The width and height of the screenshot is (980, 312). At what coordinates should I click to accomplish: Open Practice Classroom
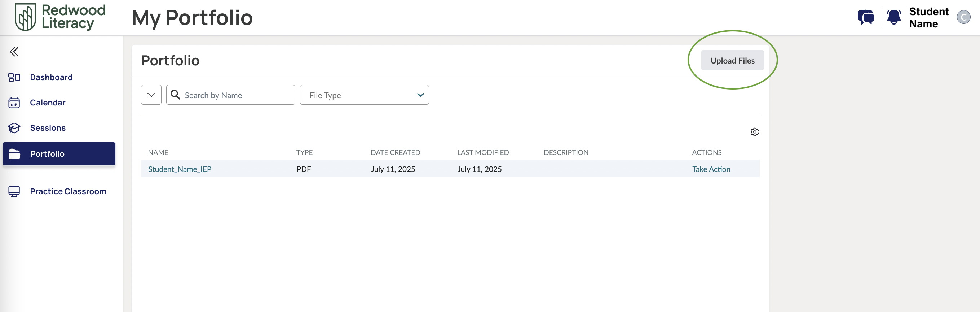click(68, 191)
